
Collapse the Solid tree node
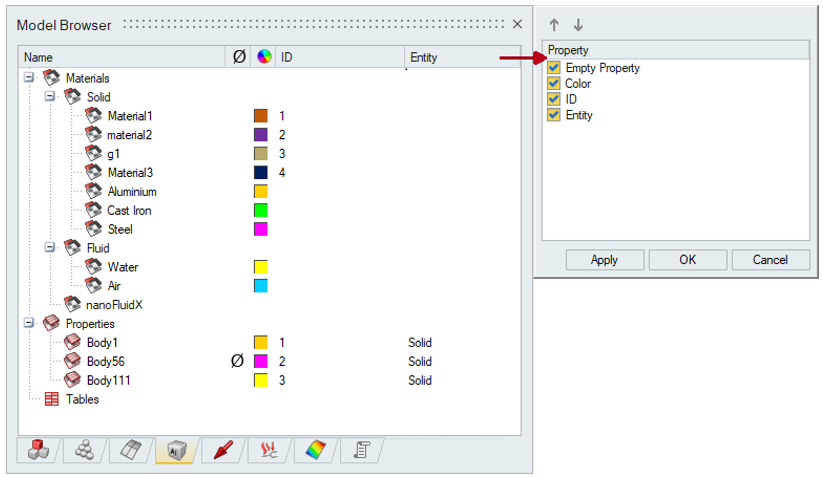tap(50, 96)
